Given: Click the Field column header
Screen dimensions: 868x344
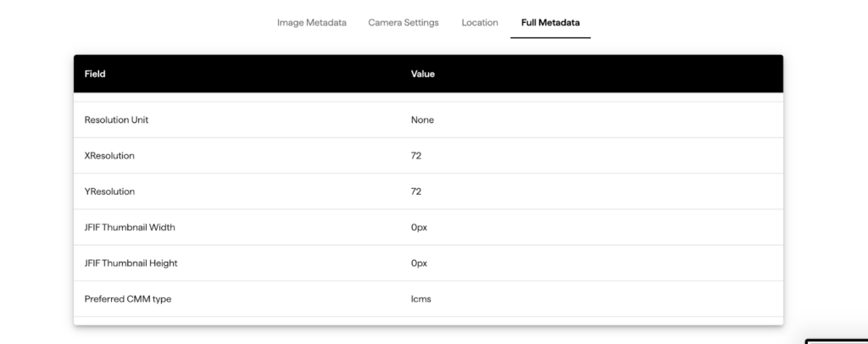Looking at the screenshot, I should [x=95, y=75].
